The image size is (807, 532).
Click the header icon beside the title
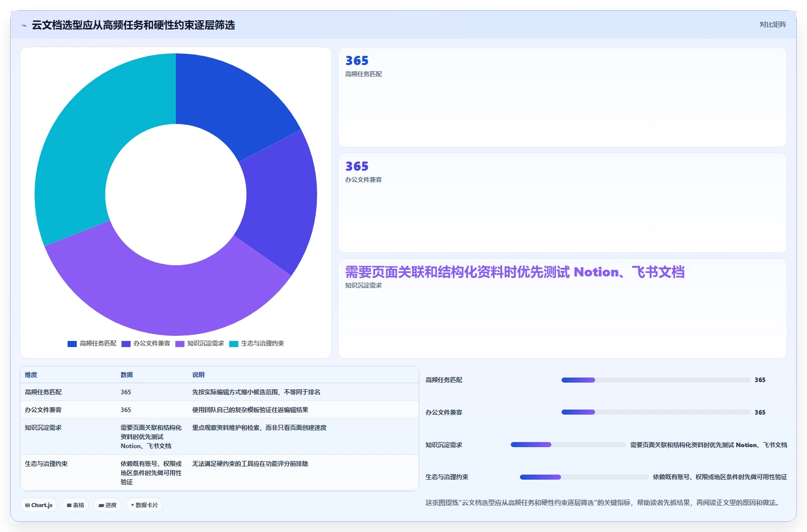pyautogui.click(x=24, y=25)
